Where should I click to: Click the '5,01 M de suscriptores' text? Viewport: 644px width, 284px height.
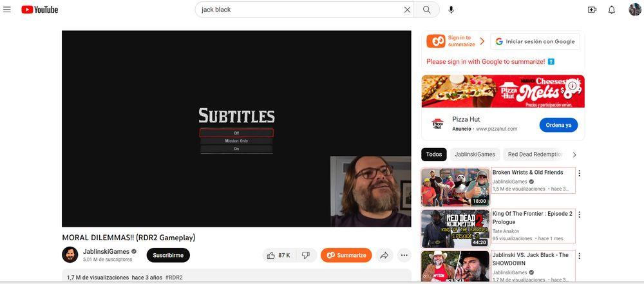(x=108, y=260)
